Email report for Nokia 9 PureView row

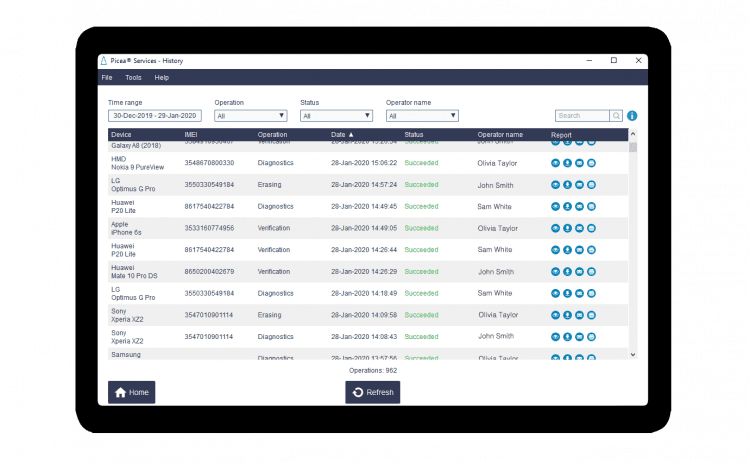tap(579, 163)
